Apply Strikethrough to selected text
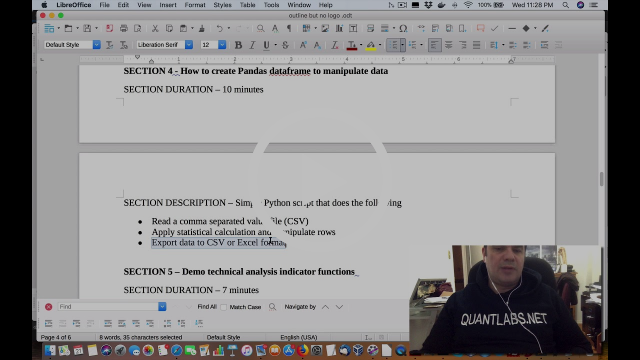Viewport: 640px width, 360px height. point(285,45)
